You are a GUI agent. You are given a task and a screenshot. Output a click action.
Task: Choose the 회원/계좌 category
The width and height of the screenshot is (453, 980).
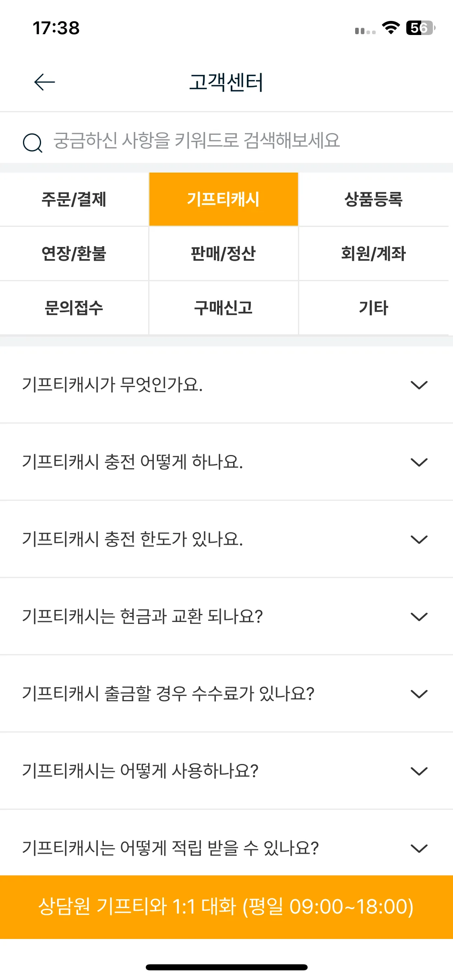pos(374,253)
